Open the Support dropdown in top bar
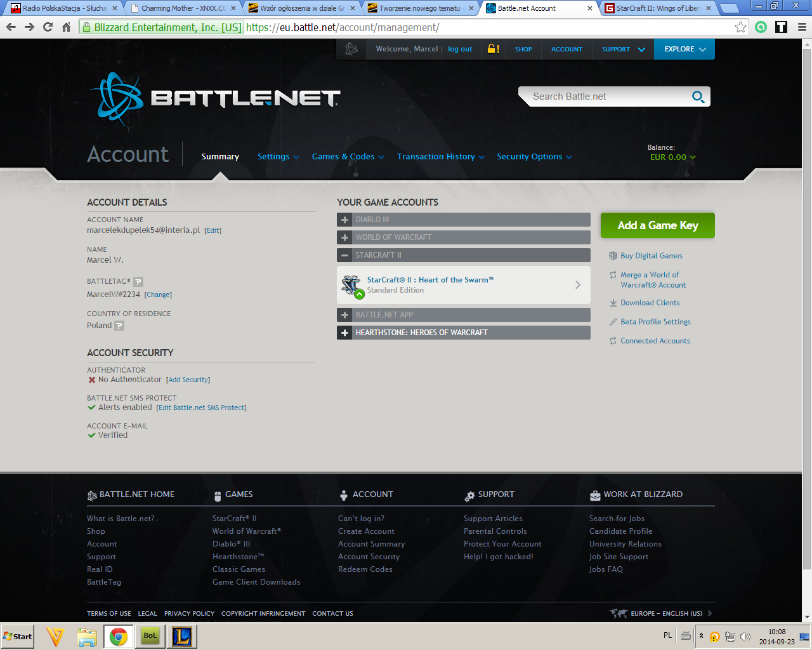The height and width of the screenshot is (650, 812). [x=623, y=49]
